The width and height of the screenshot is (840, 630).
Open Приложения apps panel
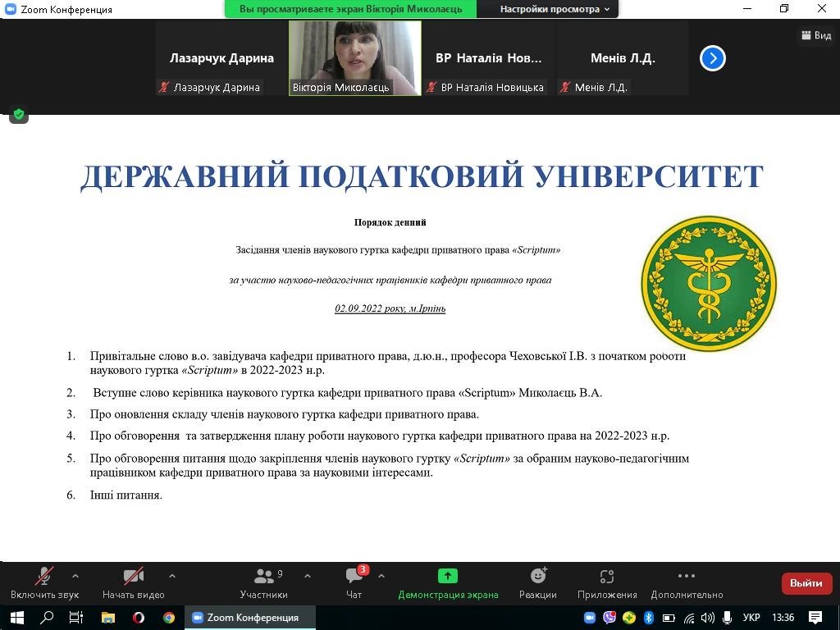[607, 583]
